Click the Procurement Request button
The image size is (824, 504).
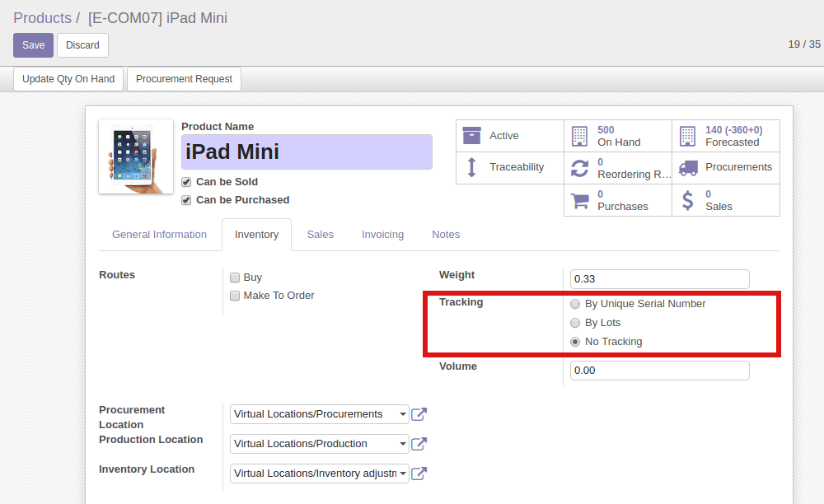(184, 79)
